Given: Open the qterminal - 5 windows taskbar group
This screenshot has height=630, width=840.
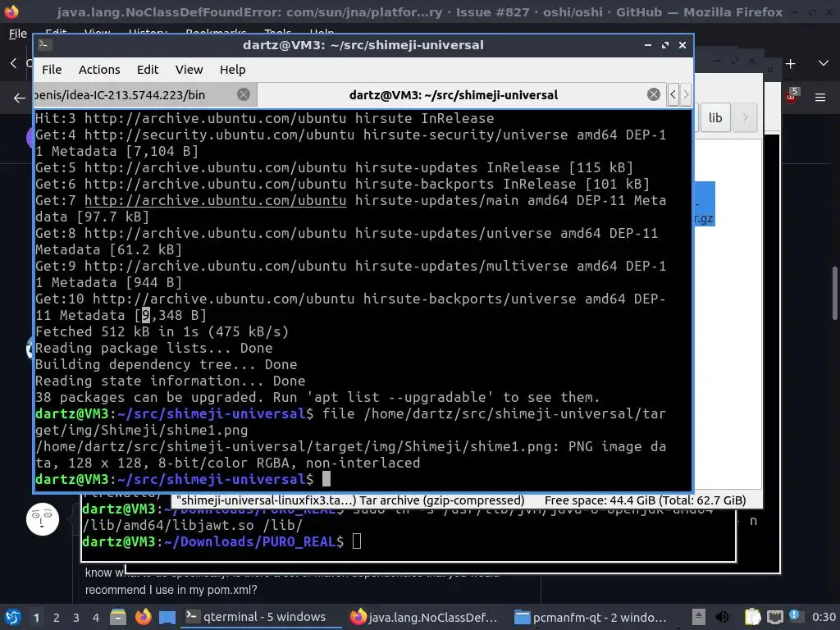Looking at the screenshot, I should [x=261, y=617].
